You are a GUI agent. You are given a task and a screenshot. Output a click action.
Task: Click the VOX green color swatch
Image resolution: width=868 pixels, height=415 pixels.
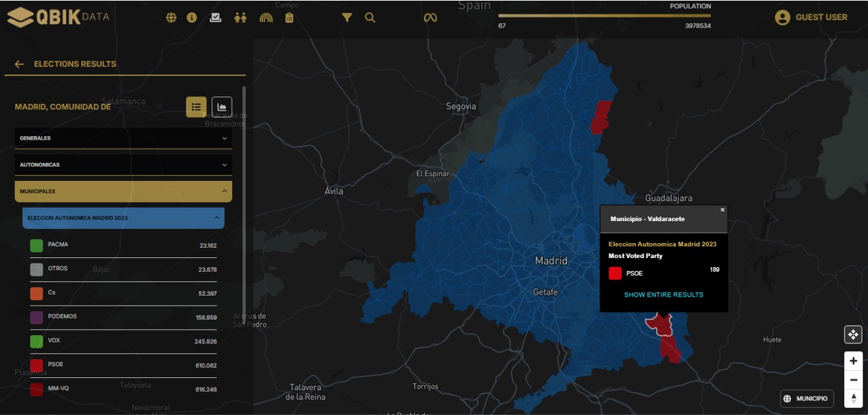[x=36, y=341]
